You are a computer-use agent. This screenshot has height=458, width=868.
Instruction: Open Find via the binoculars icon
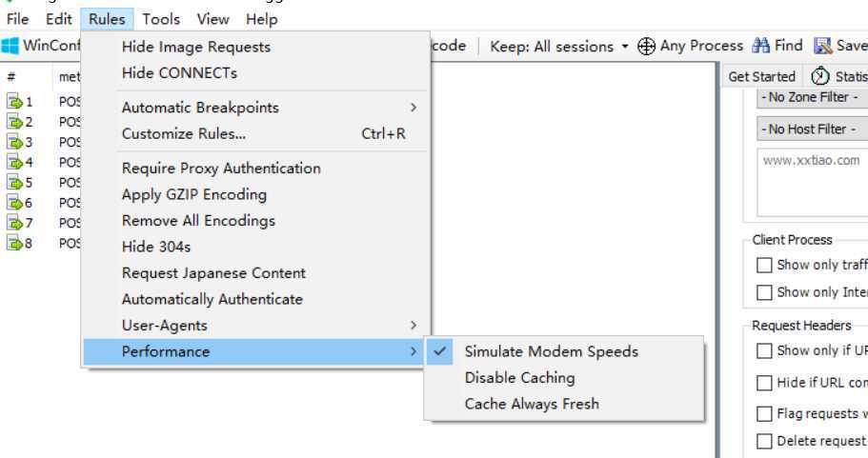[761, 46]
